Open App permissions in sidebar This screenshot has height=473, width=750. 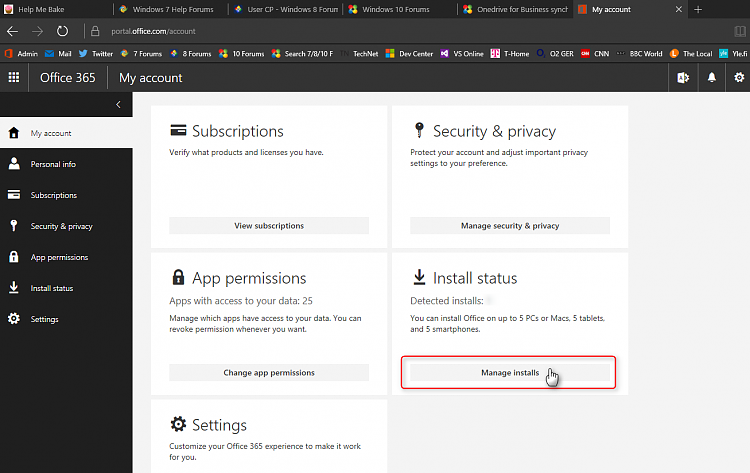tap(66, 257)
